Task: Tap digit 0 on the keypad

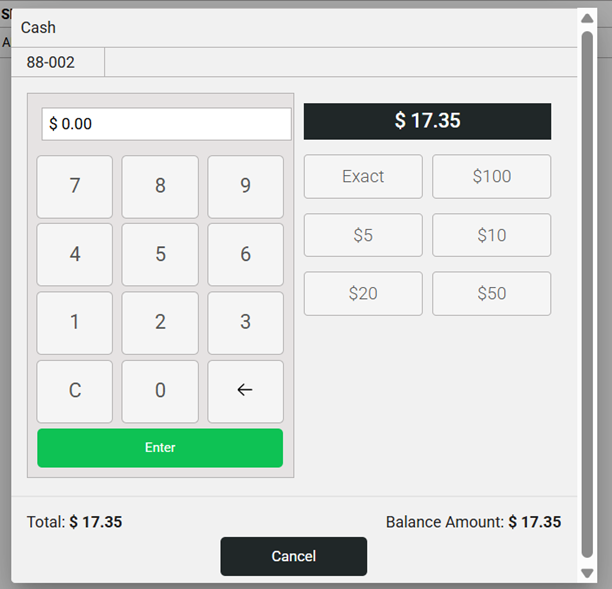Action: (x=160, y=391)
